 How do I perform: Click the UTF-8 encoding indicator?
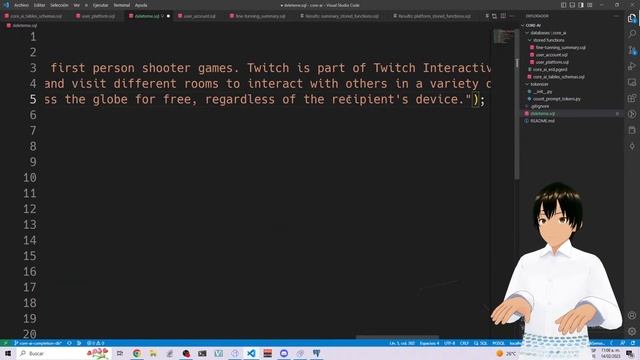coord(449,343)
